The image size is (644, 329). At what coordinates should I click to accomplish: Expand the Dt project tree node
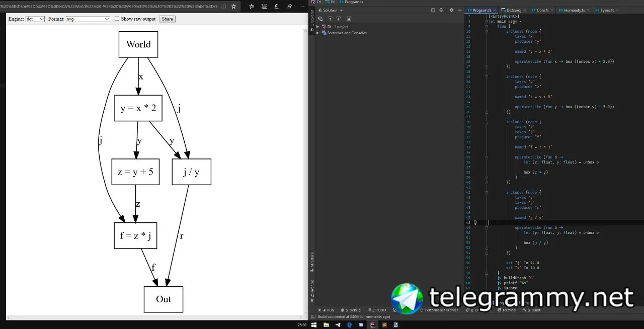point(317,27)
